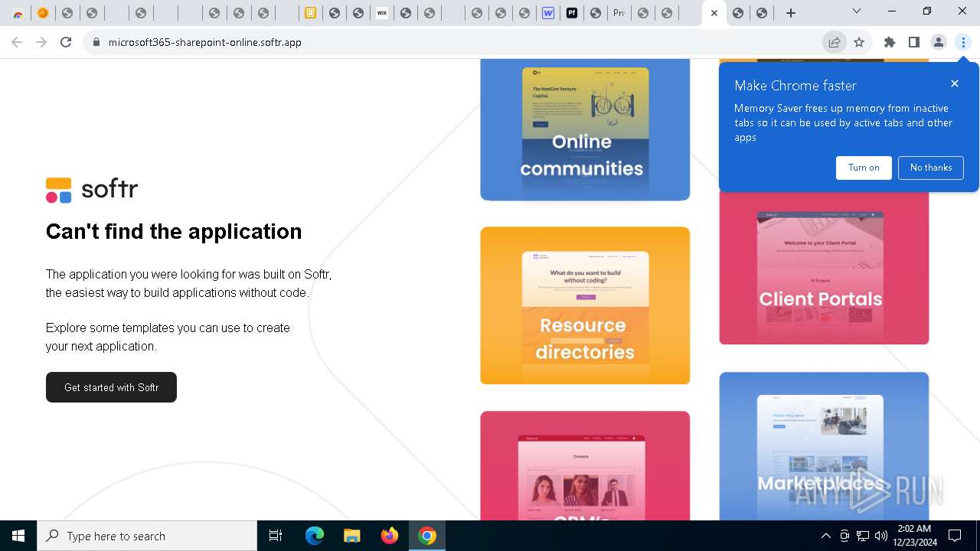Dismiss Make Chrome faster popup

(955, 83)
